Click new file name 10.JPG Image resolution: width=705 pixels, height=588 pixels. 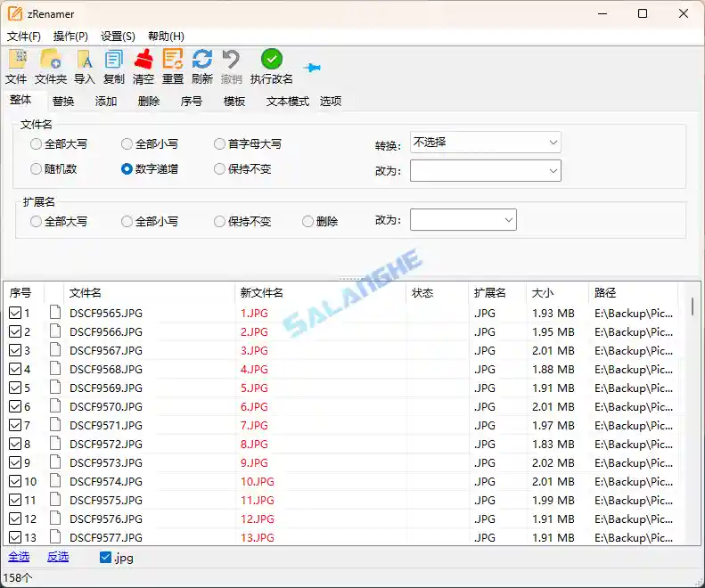coord(258,481)
